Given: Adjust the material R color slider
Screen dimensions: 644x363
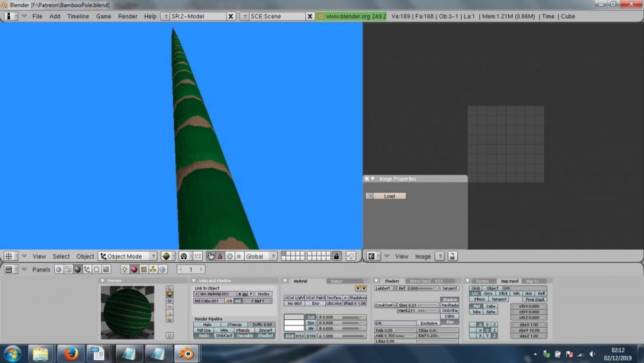Looking at the screenshot, I should click(x=341, y=317).
